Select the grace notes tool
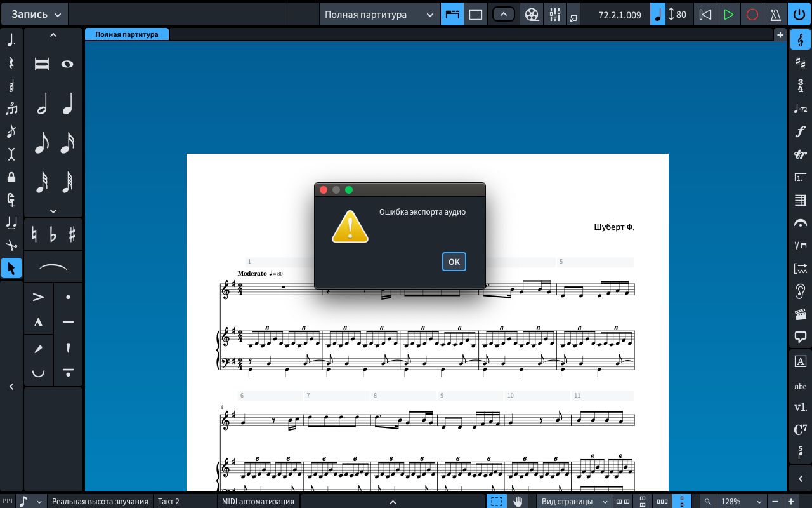 click(x=11, y=132)
